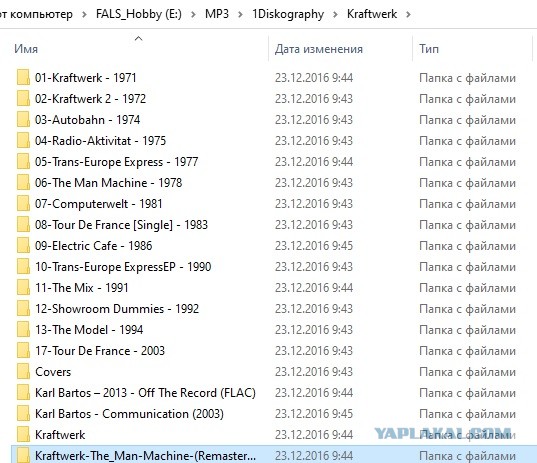The image size is (537, 463).
Task: Select folder name 11-The Mix - 1991
Action: click(82, 288)
